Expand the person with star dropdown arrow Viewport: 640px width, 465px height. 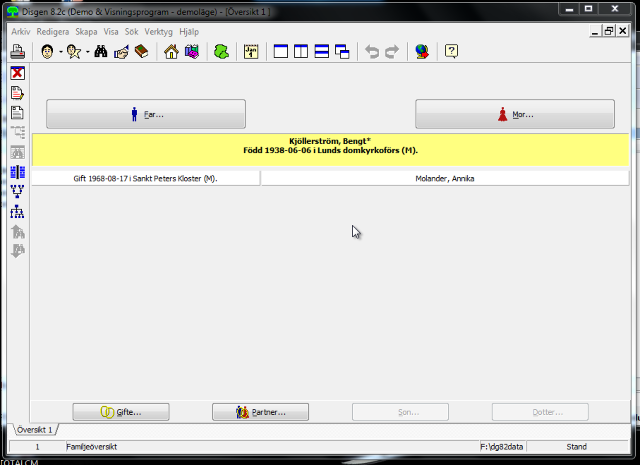click(87, 52)
